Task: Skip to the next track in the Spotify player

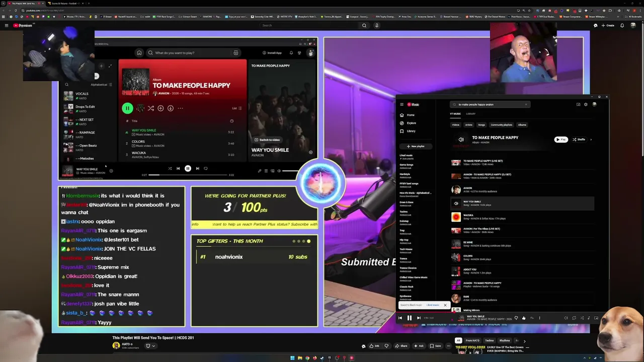Action: pyautogui.click(x=197, y=168)
